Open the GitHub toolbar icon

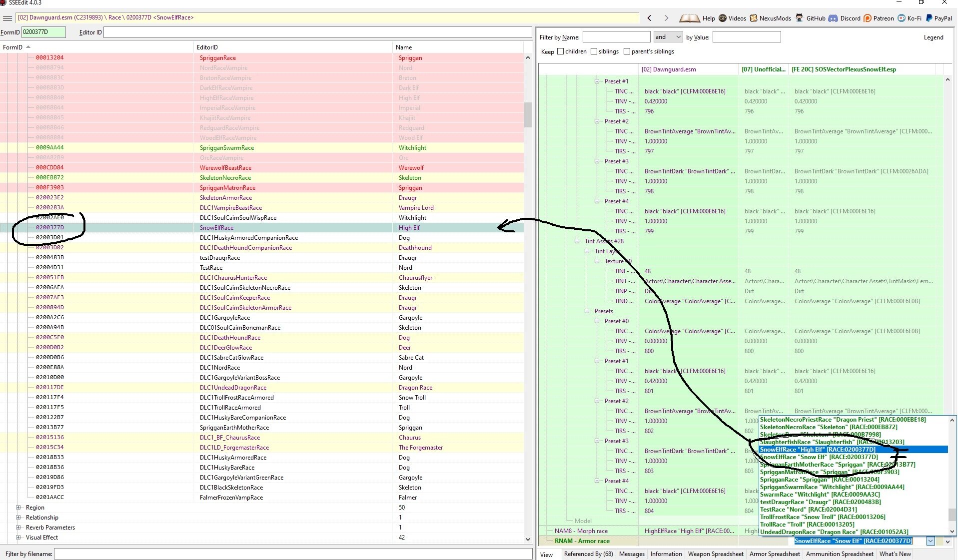(800, 18)
